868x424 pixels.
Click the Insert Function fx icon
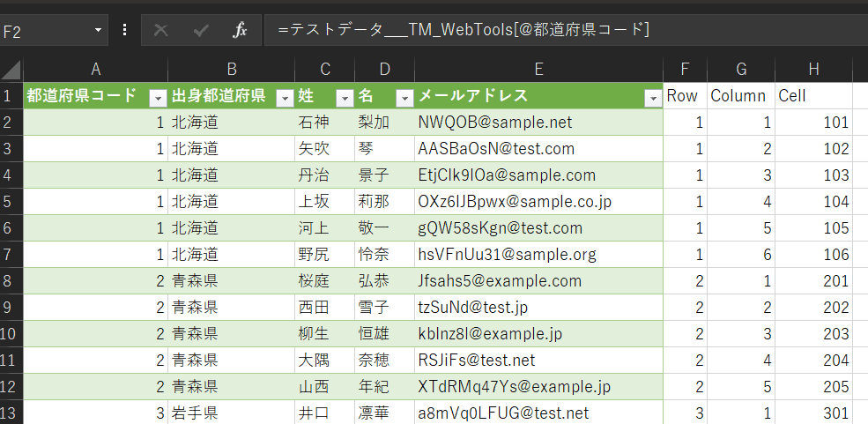point(240,30)
